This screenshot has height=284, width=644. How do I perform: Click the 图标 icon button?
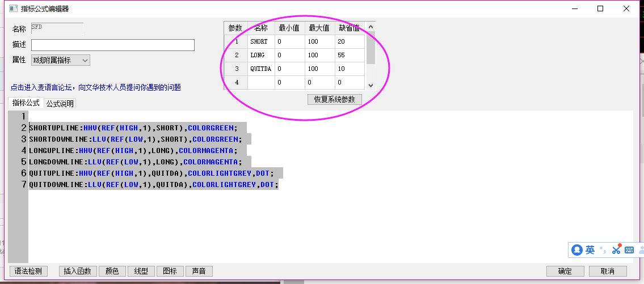pyautogui.click(x=170, y=272)
